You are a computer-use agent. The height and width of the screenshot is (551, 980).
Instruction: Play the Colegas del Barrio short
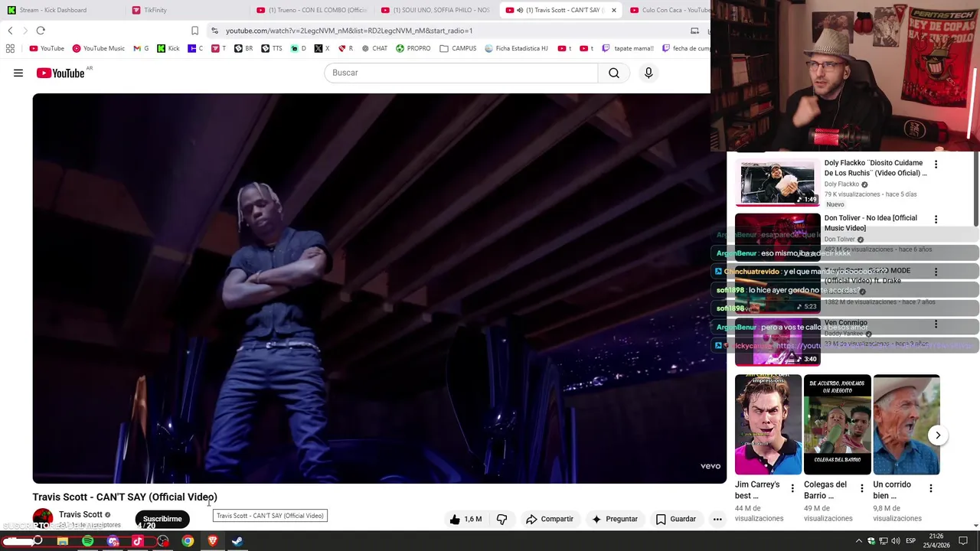tap(837, 425)
